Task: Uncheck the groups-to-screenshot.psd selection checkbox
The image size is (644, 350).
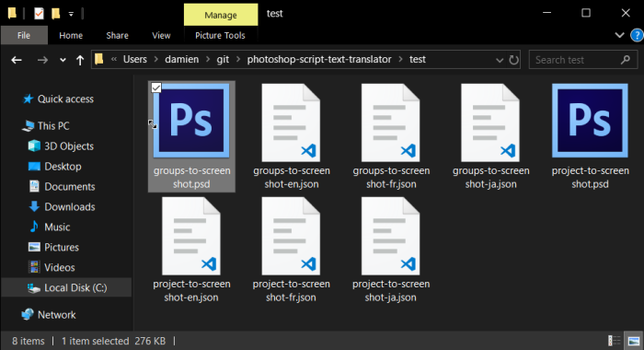Action: point(156,87)
